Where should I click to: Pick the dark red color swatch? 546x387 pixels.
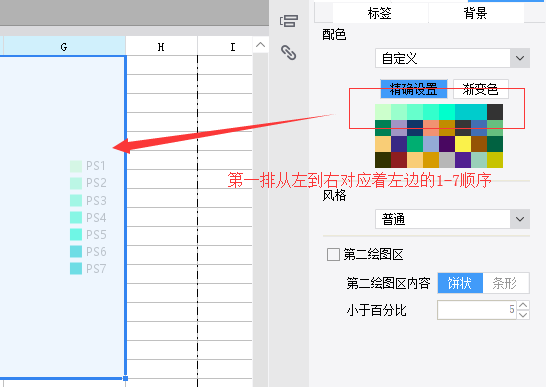[x=399, y=160]
